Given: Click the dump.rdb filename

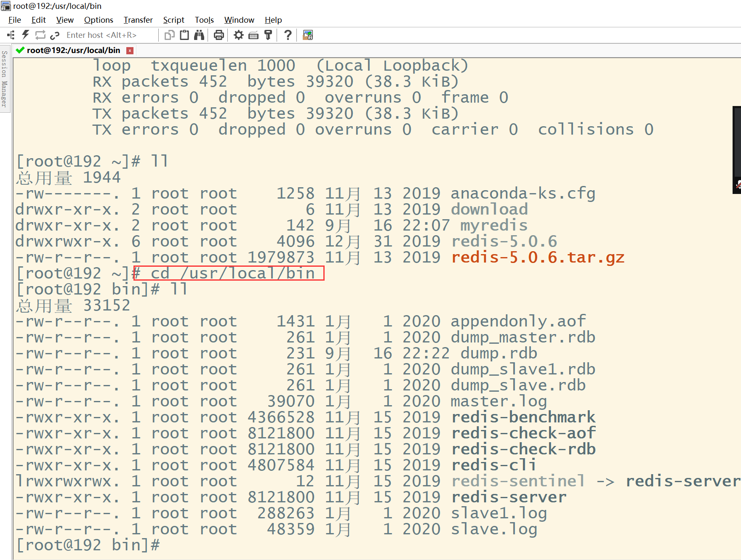Looking at the screenshot, I should 499,353.
